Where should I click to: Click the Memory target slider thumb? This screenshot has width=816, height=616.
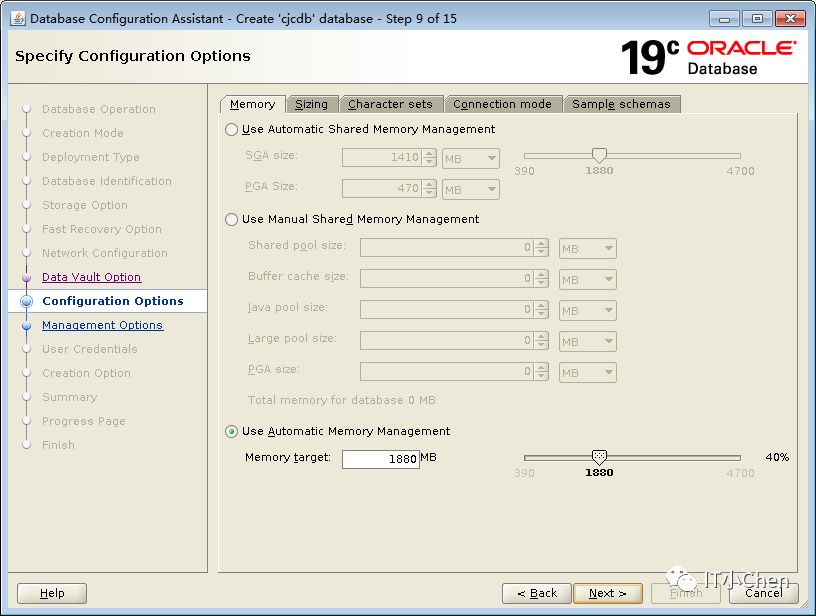coord(600,457)
